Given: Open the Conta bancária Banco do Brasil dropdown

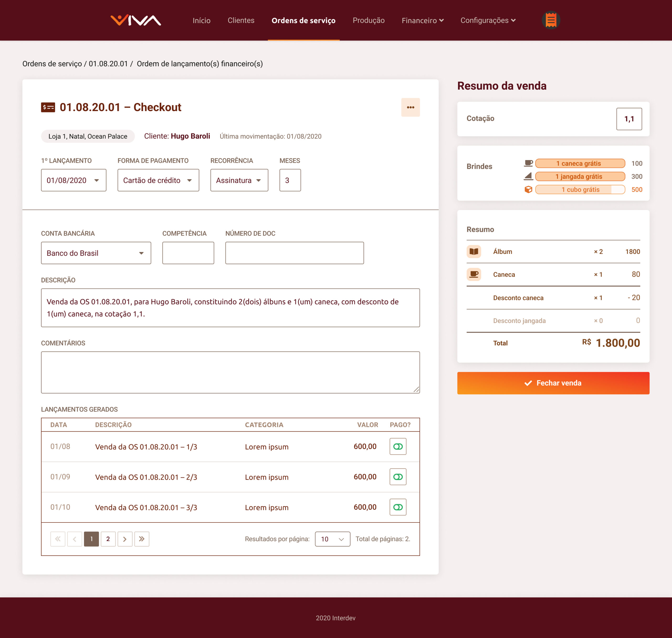Looking at the screenshot, I should [96, 253].
